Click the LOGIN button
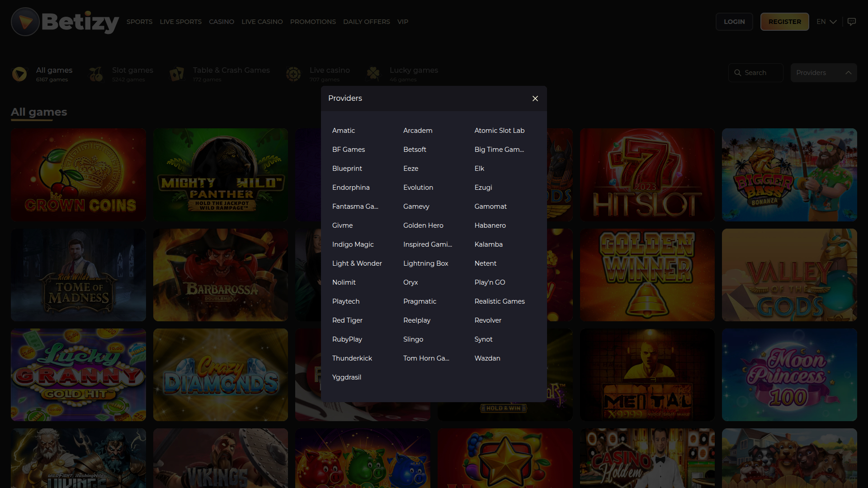868x488 pixels. tap(734, 21)
